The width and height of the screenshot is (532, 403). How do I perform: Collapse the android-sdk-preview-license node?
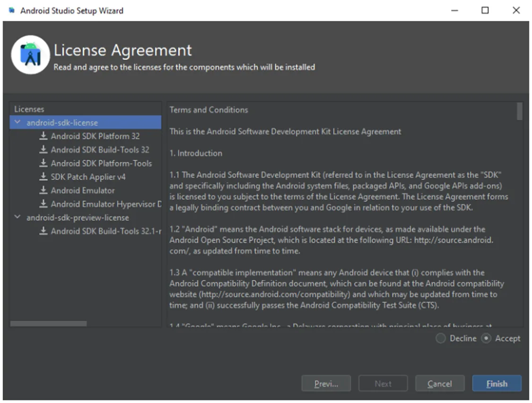pos(17,217)
